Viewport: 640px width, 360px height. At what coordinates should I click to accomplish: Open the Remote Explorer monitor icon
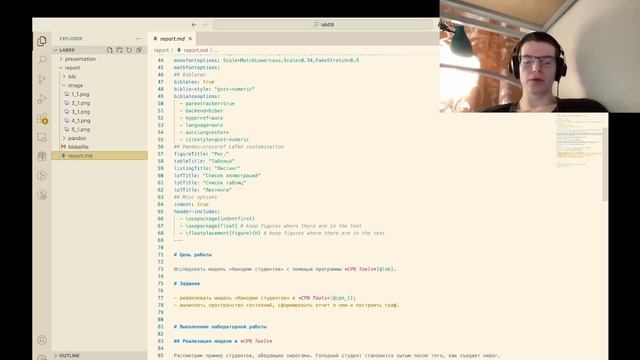42,137
